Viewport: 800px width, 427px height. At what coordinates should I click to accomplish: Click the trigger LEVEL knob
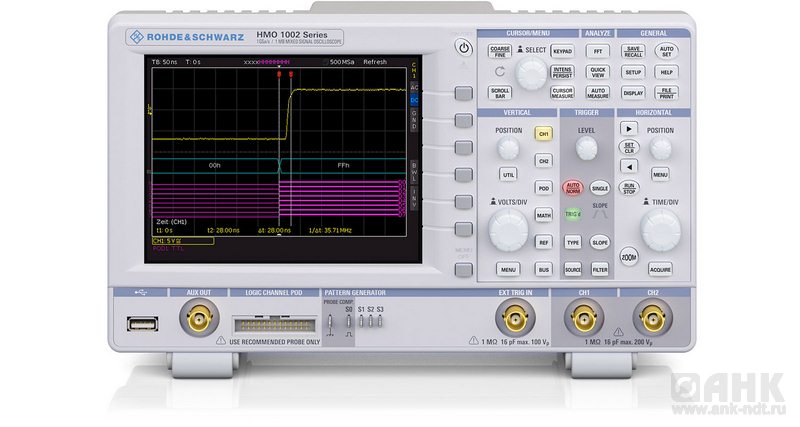tap(586, 149)
